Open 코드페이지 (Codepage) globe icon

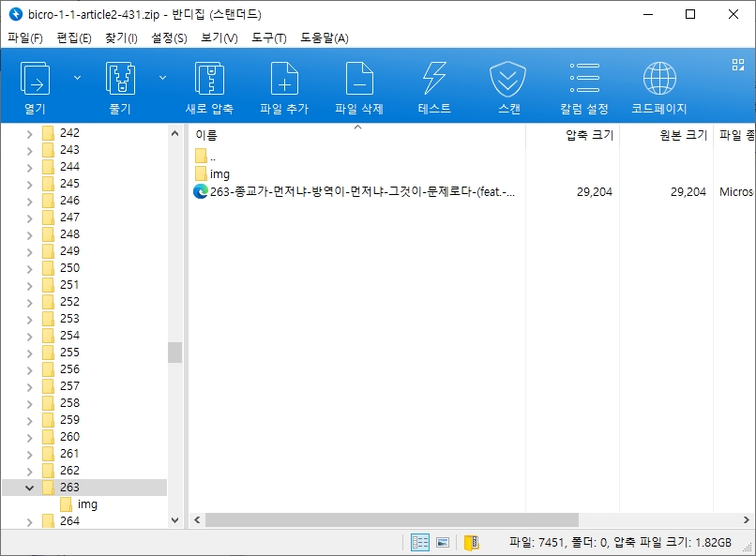[659, 78]
